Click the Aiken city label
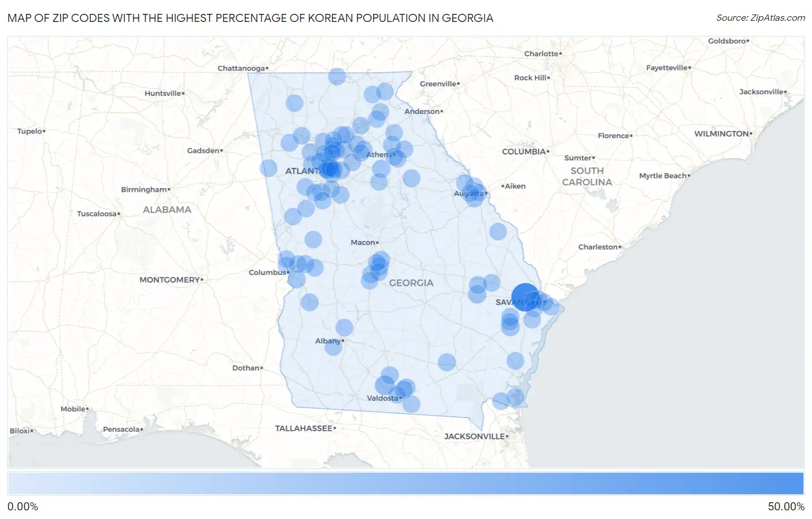The width and height of the screenshot is (812, 519). 515,186
